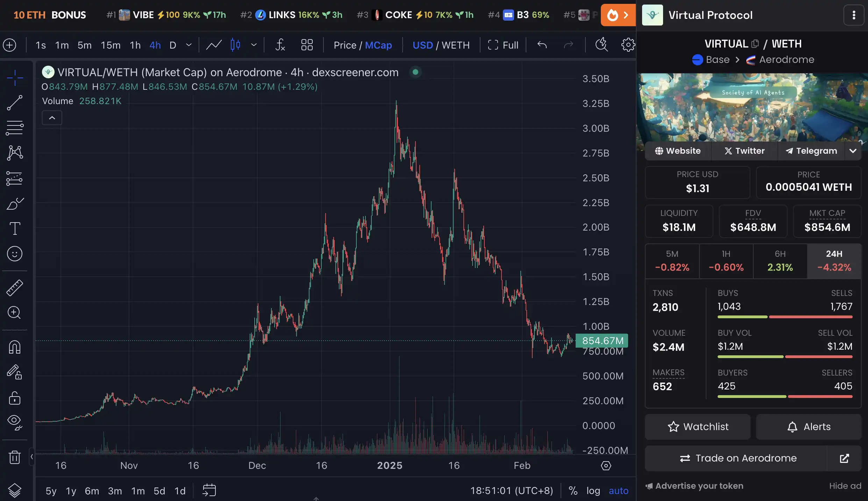The height and width of the screenshot is (501, 868).
Task: Open the chart settings gear
Action: [x=628, y=45]
